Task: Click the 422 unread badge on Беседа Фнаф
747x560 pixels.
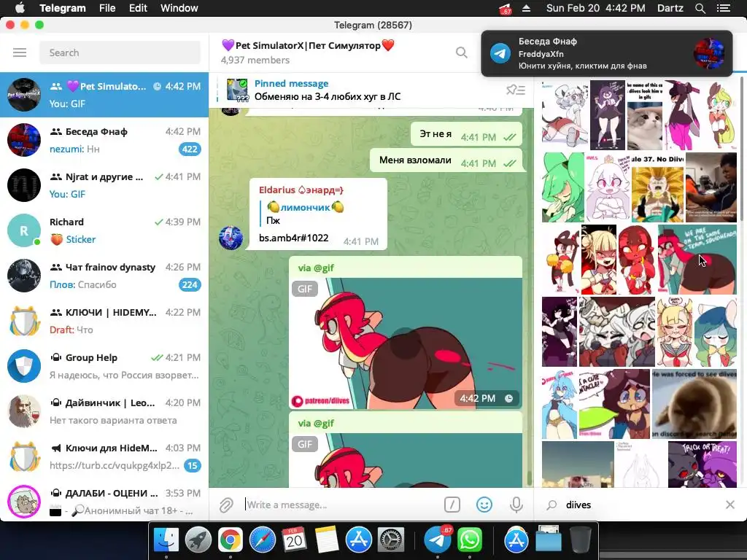Action: click(x=190, y=149)
